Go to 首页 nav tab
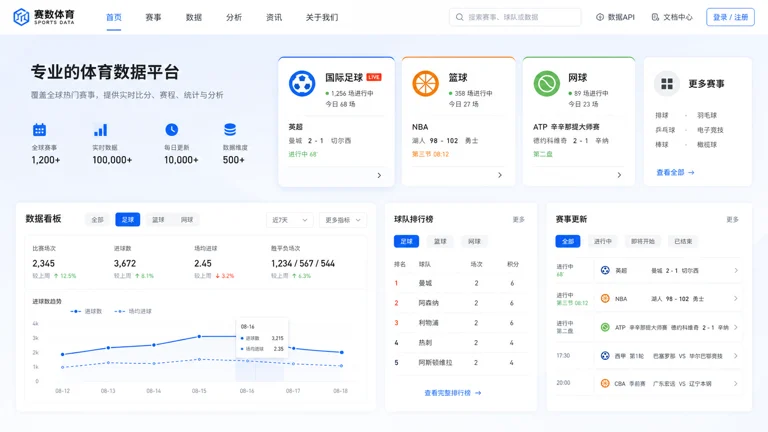Screen dimensions: 768x432 pos(114,17)
